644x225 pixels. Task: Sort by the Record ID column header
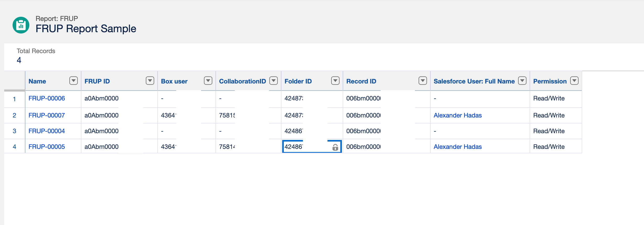(x=361, y=81)
